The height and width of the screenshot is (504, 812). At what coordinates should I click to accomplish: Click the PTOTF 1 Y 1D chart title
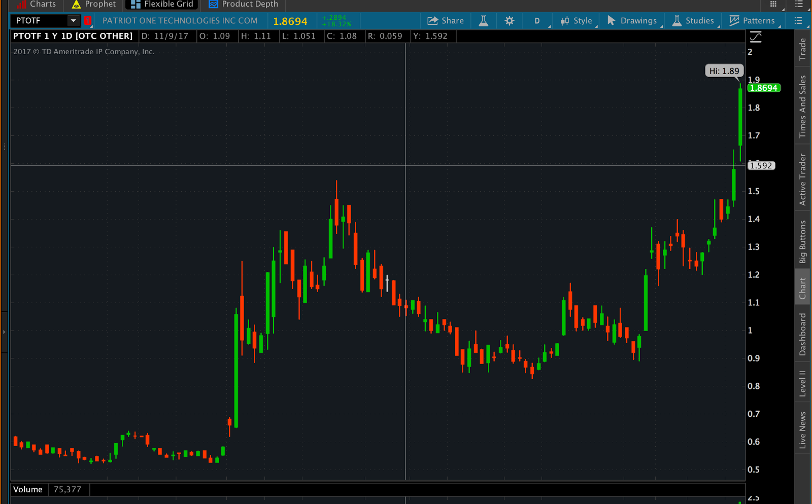click(x=73, y=36)
